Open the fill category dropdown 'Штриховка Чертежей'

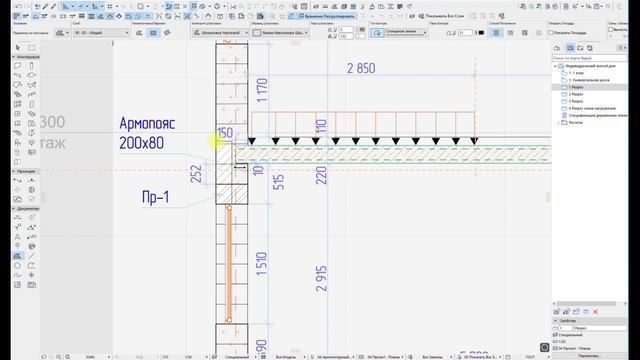[x=220, y=33]
